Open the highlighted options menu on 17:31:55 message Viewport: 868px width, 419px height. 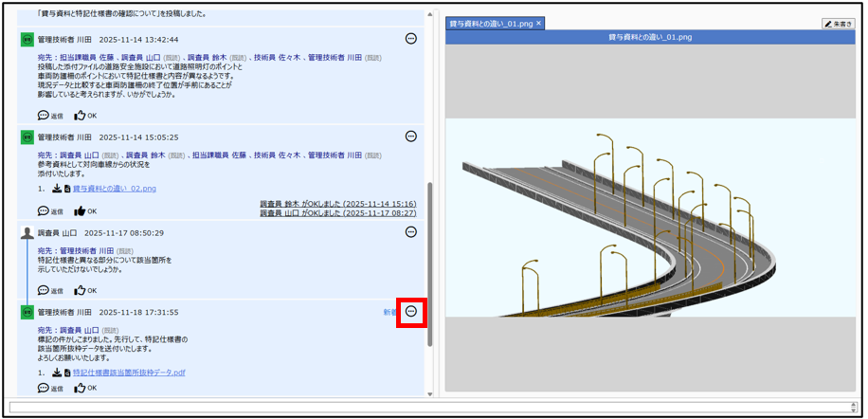[x=411, y=312]
